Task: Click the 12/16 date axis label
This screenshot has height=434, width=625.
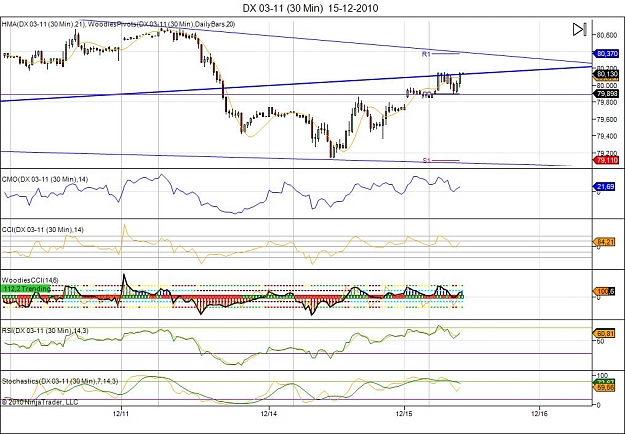Action: point(539,414)
